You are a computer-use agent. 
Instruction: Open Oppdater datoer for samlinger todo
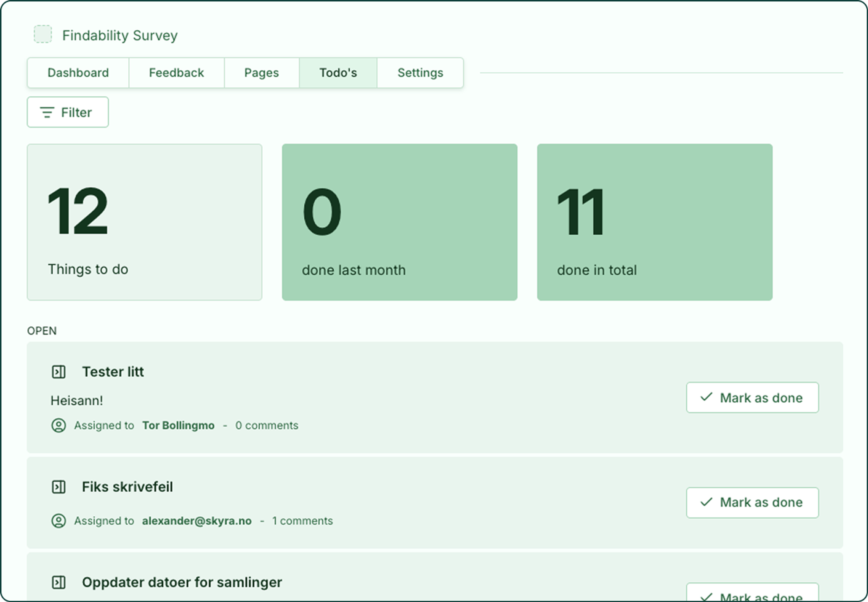coord(182,583)
